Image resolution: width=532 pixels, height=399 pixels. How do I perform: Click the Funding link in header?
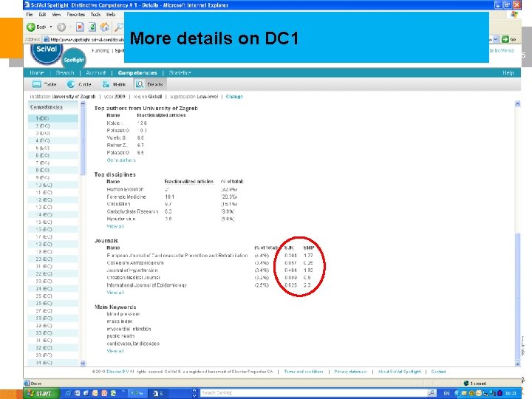coord(100,50)
